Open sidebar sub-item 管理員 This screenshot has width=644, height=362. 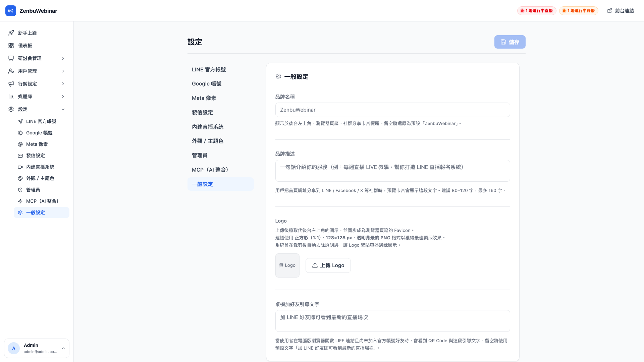42,190
